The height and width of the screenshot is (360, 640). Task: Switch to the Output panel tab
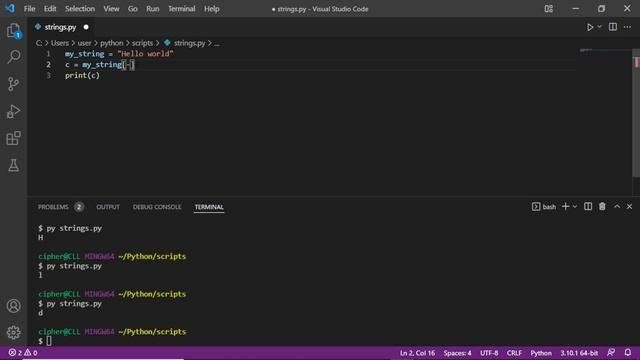(x=108, y=207)
